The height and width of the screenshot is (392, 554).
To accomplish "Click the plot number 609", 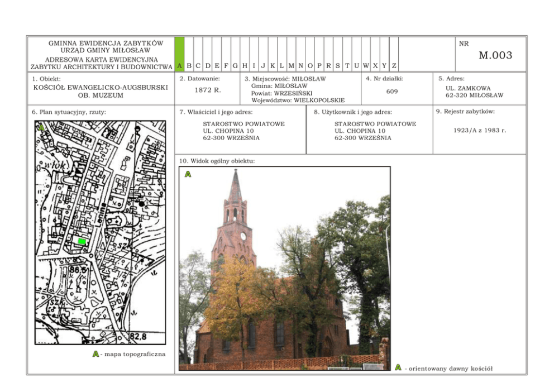I will click(x=392, y=91).
